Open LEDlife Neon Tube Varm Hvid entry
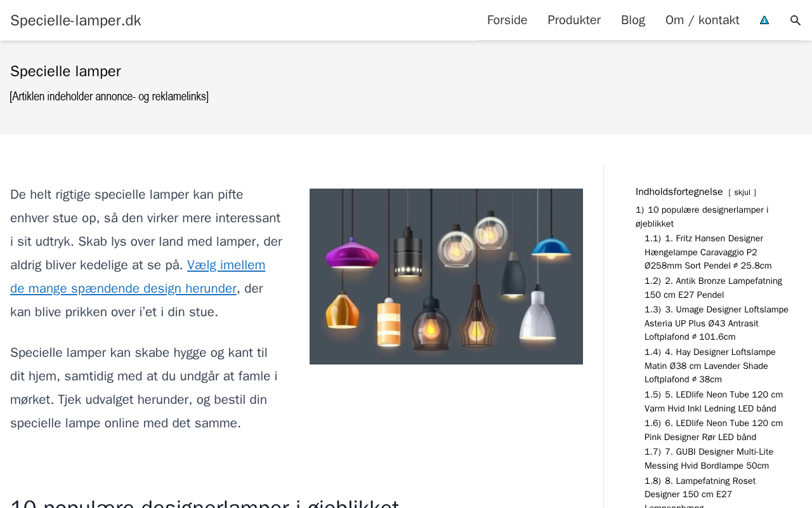 714,401
